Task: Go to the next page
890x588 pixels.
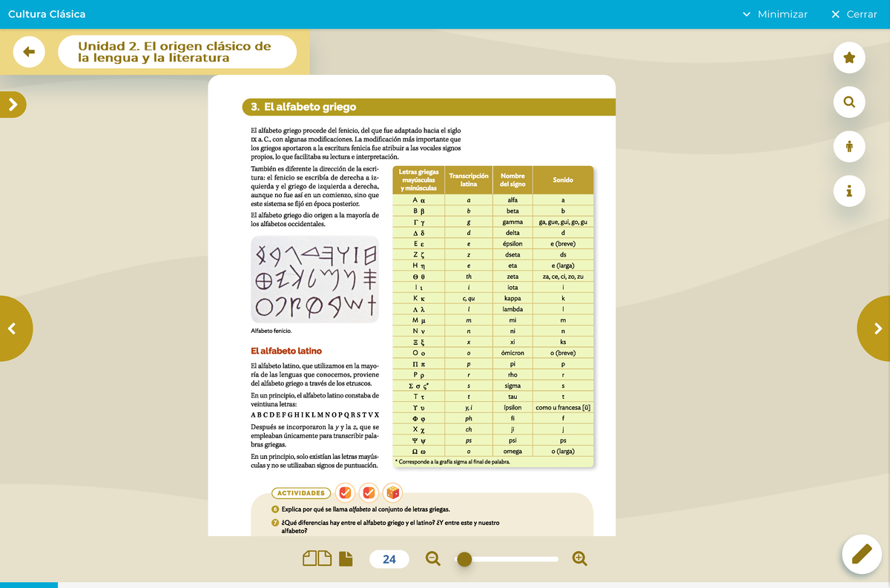Action: 877,328
